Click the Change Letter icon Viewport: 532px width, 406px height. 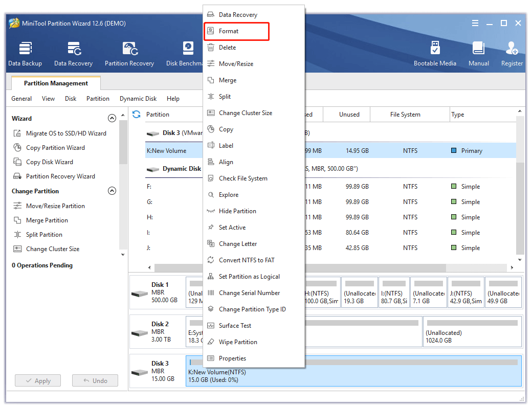(x=211, y=243)
